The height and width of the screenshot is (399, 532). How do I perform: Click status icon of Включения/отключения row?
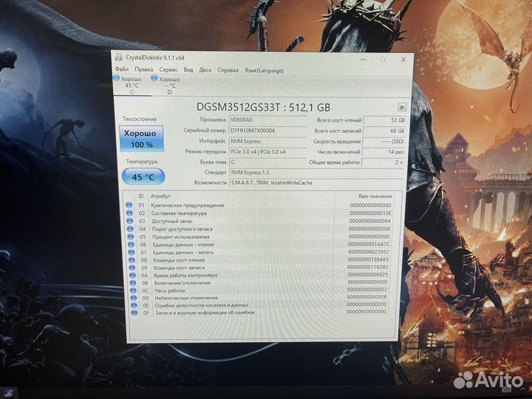[x=133, y=283]
